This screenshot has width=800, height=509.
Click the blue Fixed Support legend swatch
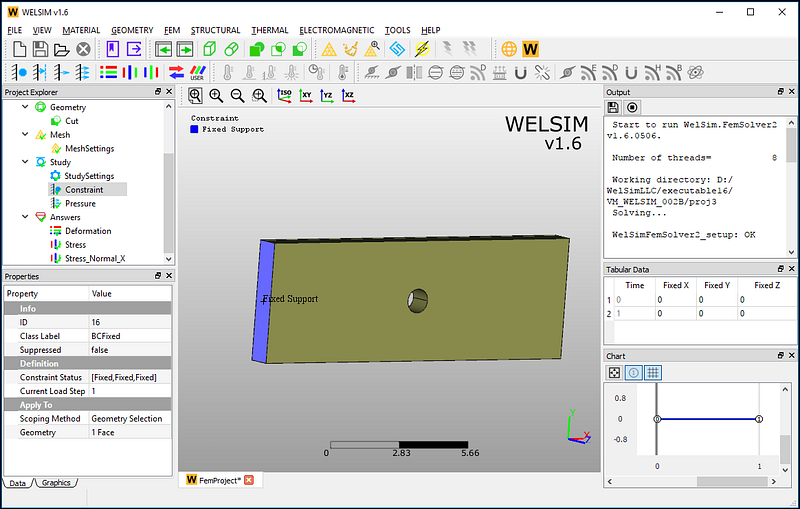tap(194, 129)
